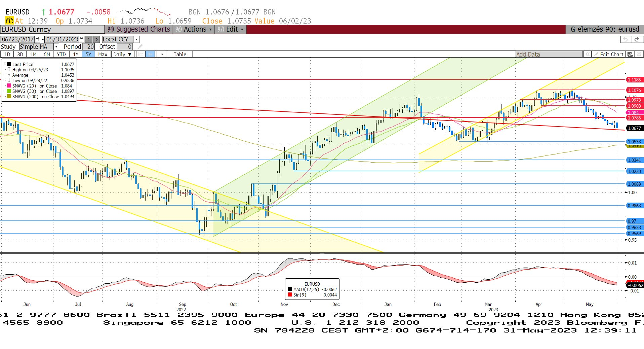Open the start date calendar picker icon
644x349 pixels.
pyautogui.click(x=37, y=39)
